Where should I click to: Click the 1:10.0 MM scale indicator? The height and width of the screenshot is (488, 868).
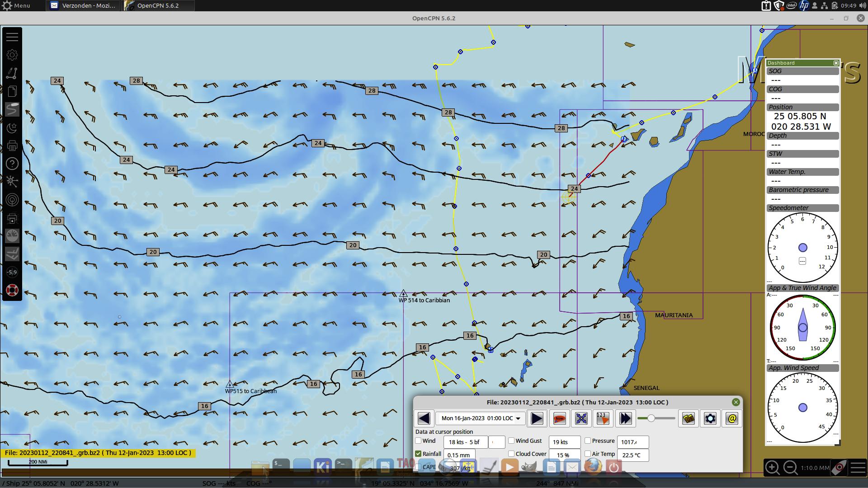(815, 468)
